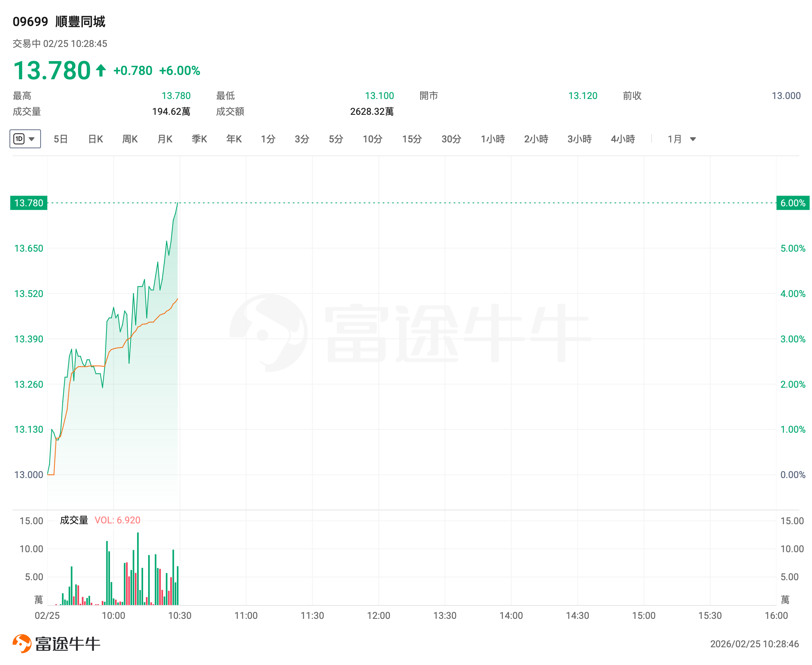This screenshot has height=665, width=812.
Task: Select the 1小時 interval
Action: [493, 139]
